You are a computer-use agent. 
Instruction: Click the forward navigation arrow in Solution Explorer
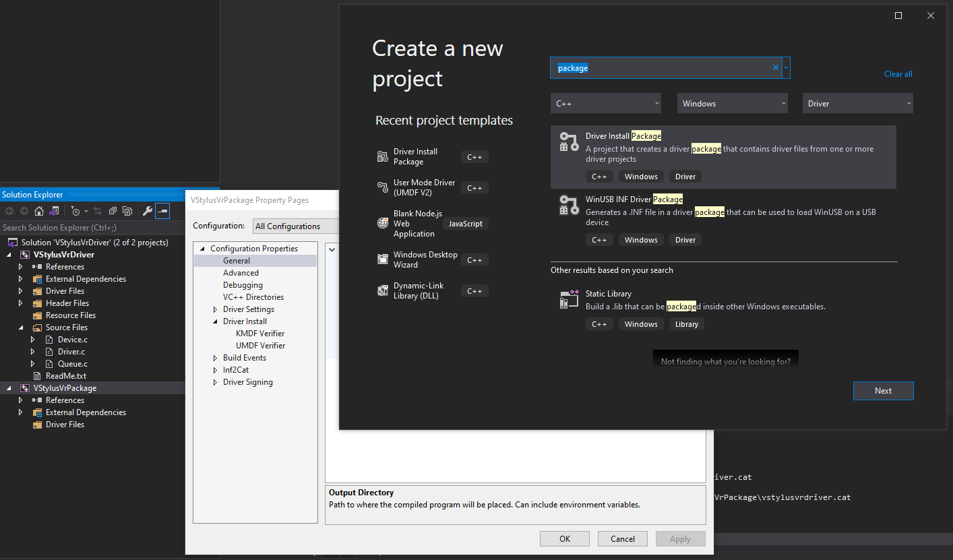[24, 211]
